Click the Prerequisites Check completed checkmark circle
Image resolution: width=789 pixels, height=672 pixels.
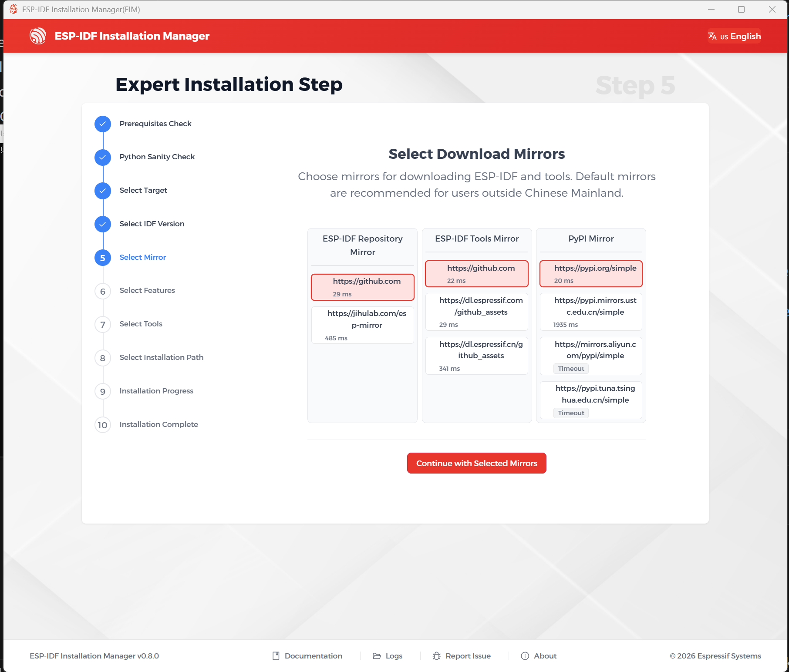click(103, 124)
